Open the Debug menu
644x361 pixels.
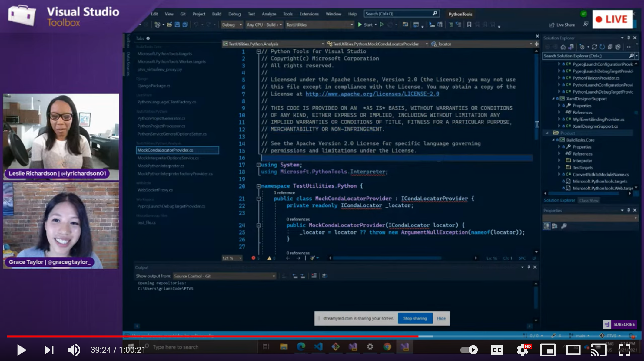234,14
